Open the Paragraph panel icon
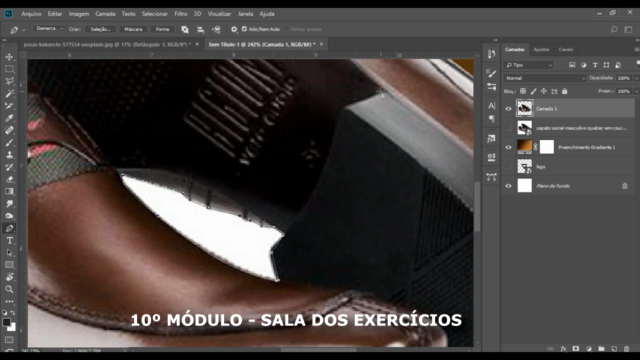Viewport: 640px width, 360px height. 491,119
